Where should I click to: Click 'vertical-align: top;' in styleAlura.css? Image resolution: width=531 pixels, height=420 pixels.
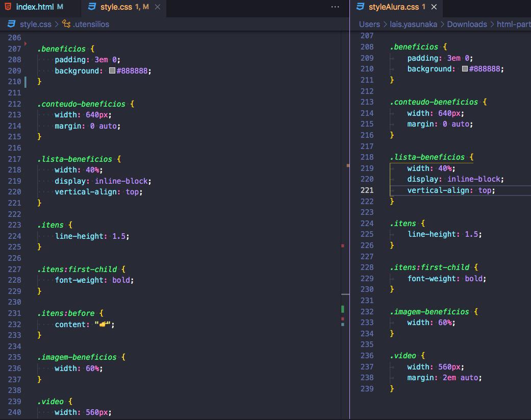pyautogui.click(x=451, y=190)
